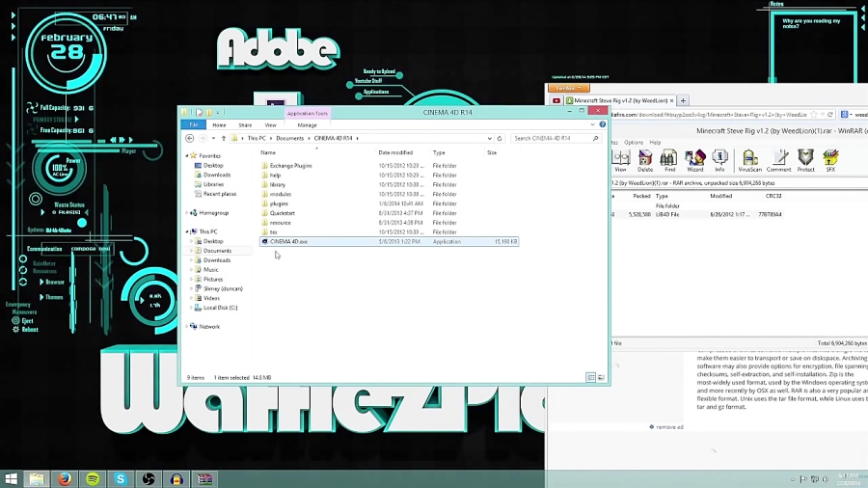This screenshot has width=868, height=488.
Task: Expand the ribbon with the chevron arrow
Action: (593, 124)
